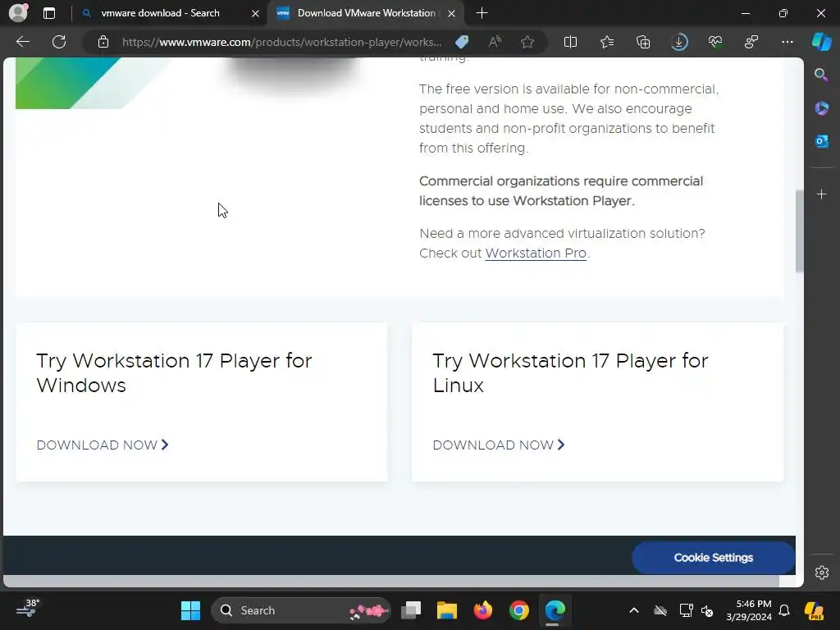The width and height of the screenshot is (840, 630).
Task: Minimize the Edge browser window
Action: 745,13
